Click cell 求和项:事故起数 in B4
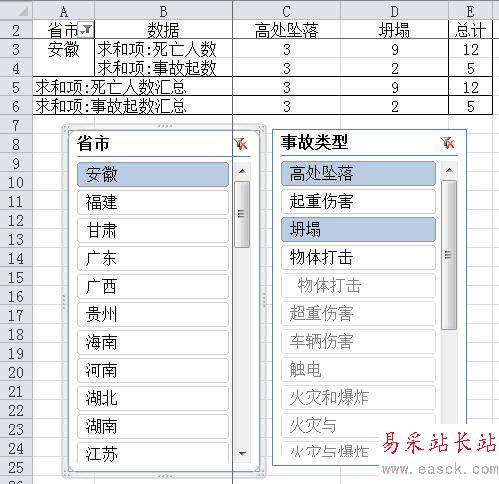The image size is (499, 484). [163, 68]
